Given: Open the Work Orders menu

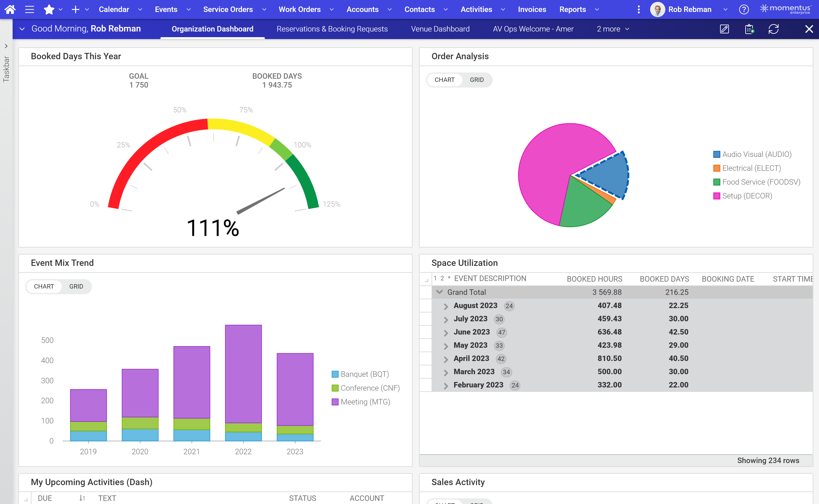Looking at the screenshot, I should click(299, 9).
